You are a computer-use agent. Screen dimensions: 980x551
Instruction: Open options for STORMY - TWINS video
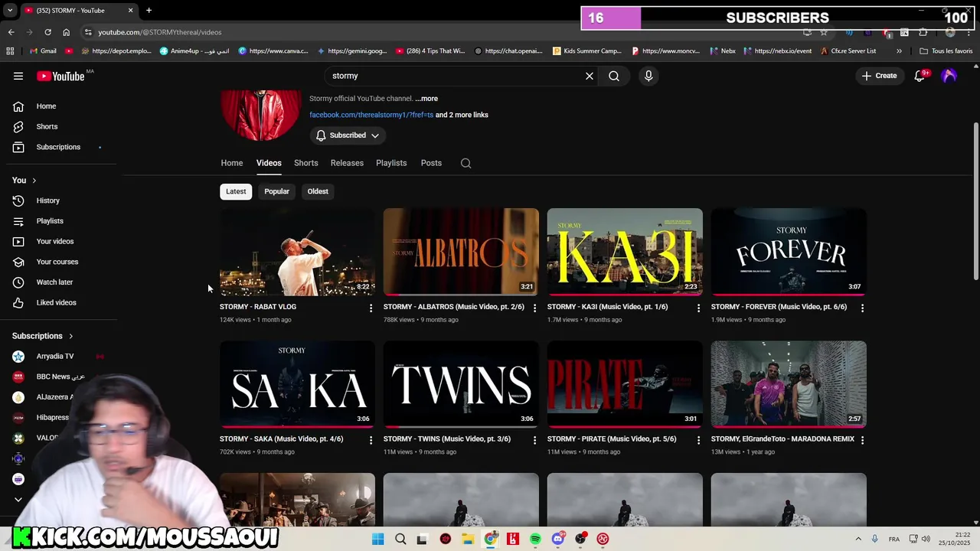click(534, 440)
